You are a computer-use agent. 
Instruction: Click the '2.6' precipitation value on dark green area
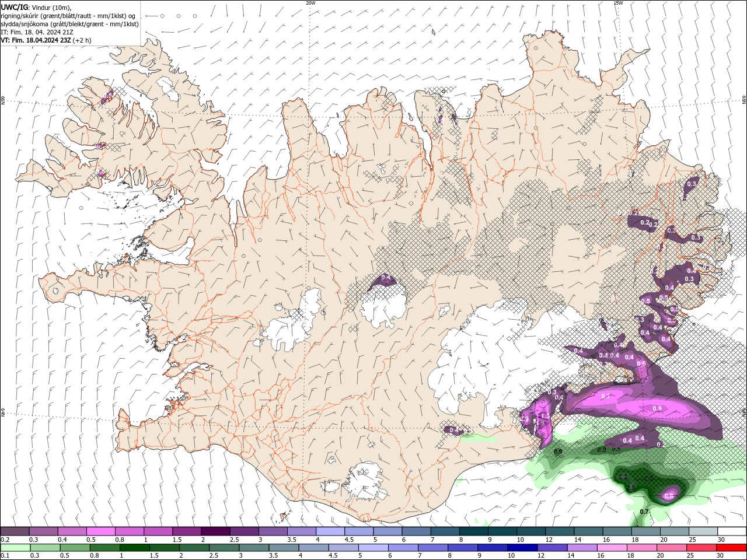[x=631, y=488]
